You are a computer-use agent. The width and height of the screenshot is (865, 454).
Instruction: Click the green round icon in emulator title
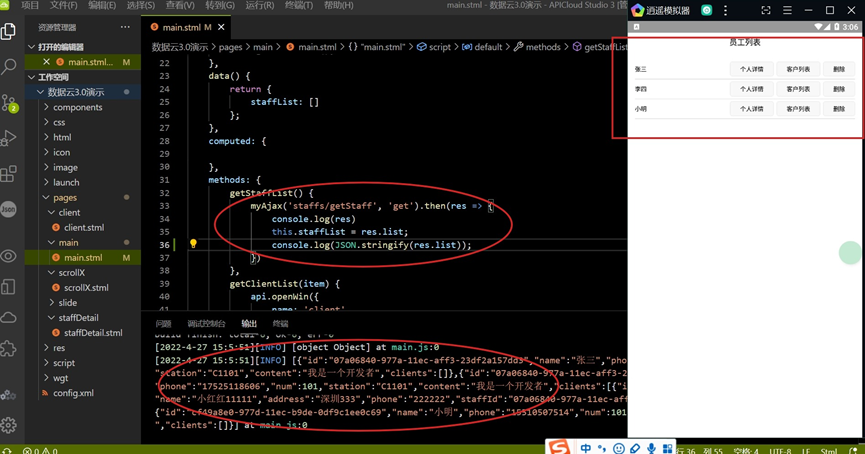click(x=706, y=10)
